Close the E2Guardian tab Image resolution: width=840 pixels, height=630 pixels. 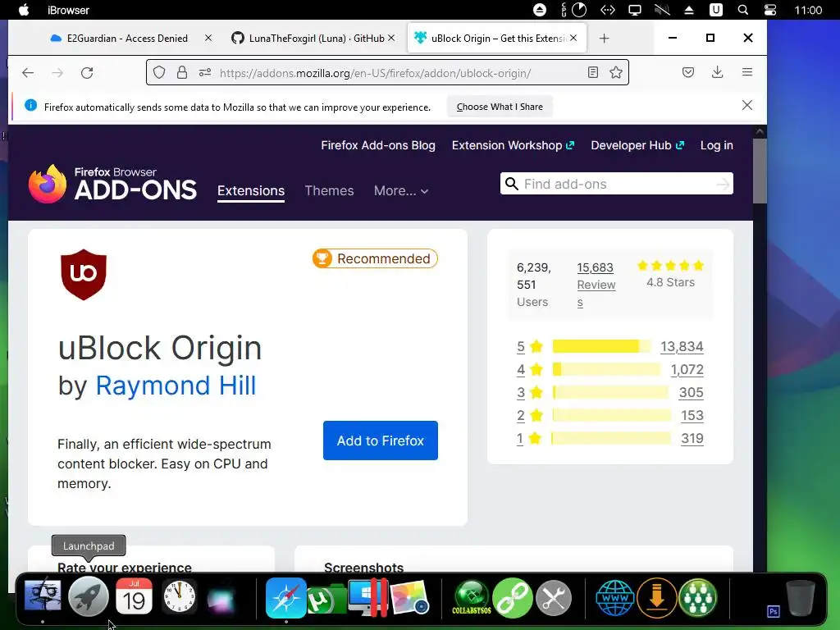click(208, 38)
